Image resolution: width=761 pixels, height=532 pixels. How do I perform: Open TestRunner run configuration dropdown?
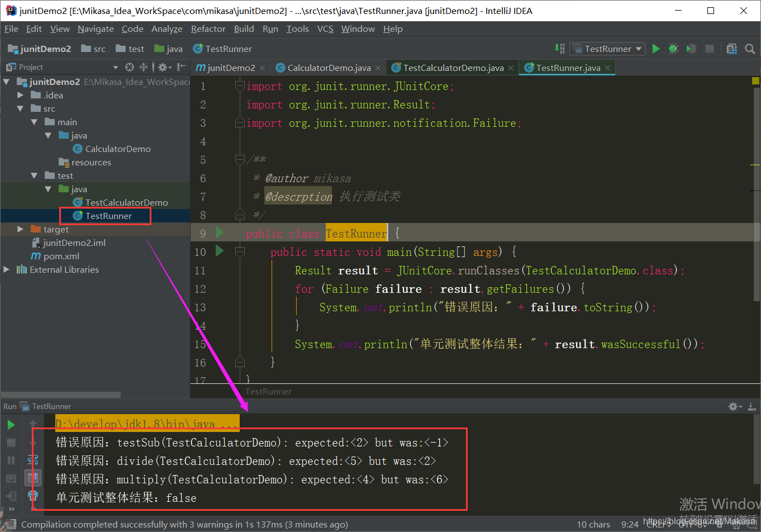click(x=607, y=49)
